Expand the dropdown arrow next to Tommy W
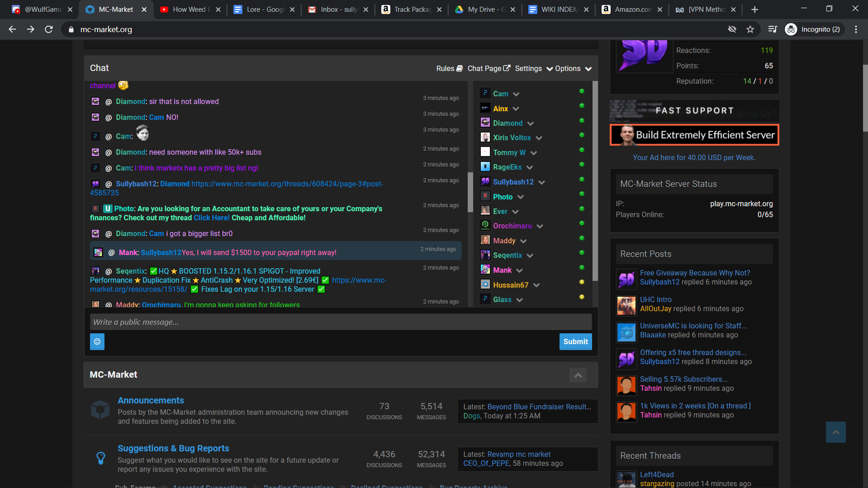 click(x=534, y=153)
